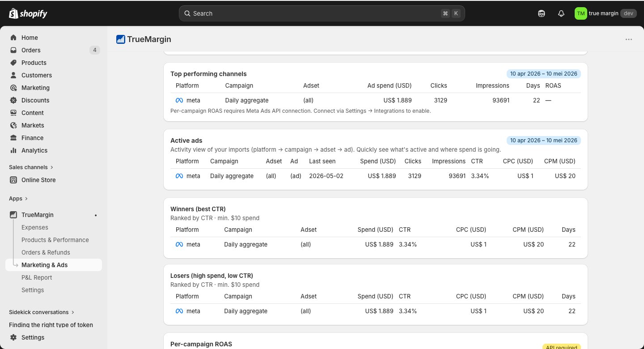
Task: Open the Analytics section
Action: [x=54, y=150]
